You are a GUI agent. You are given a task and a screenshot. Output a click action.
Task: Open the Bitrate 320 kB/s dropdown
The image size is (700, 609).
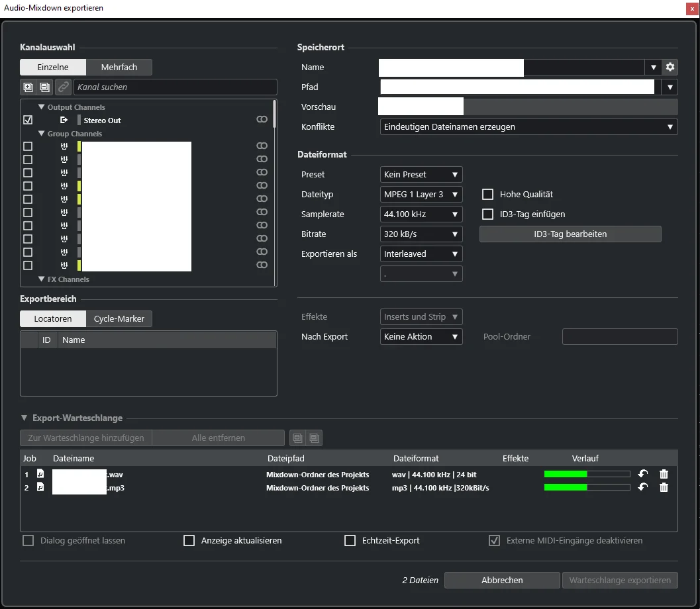tap(421, 234)
